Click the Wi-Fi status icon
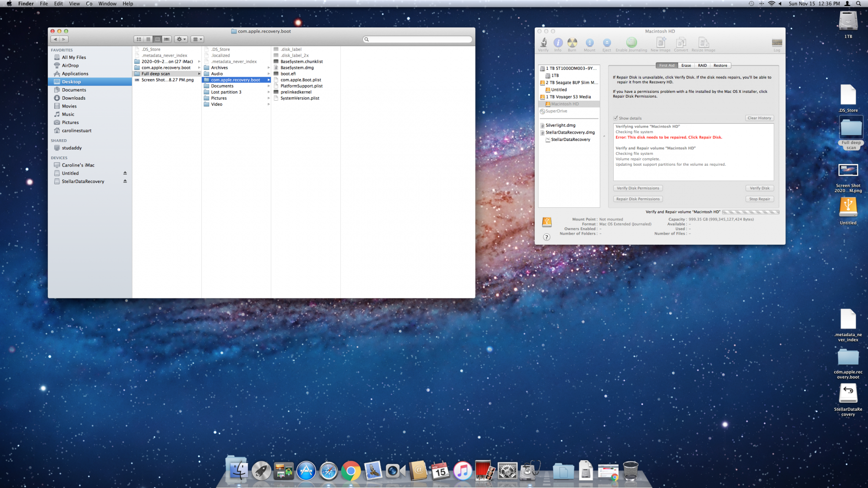This screenshot has height=488, width=868. 771,3
